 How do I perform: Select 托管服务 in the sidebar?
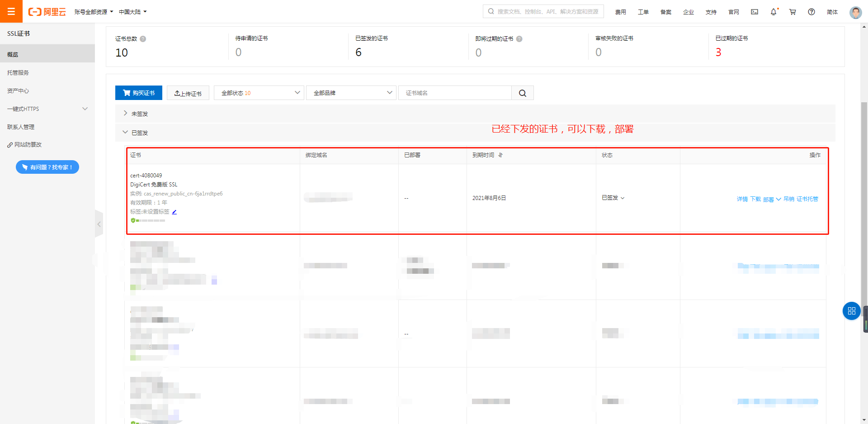point(18,73)
